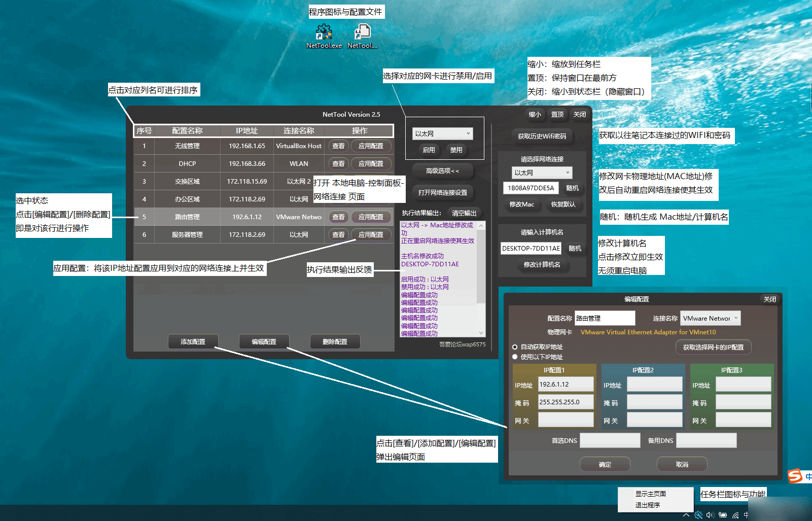Click 应用配置 in the 路由管理 row

371,217
